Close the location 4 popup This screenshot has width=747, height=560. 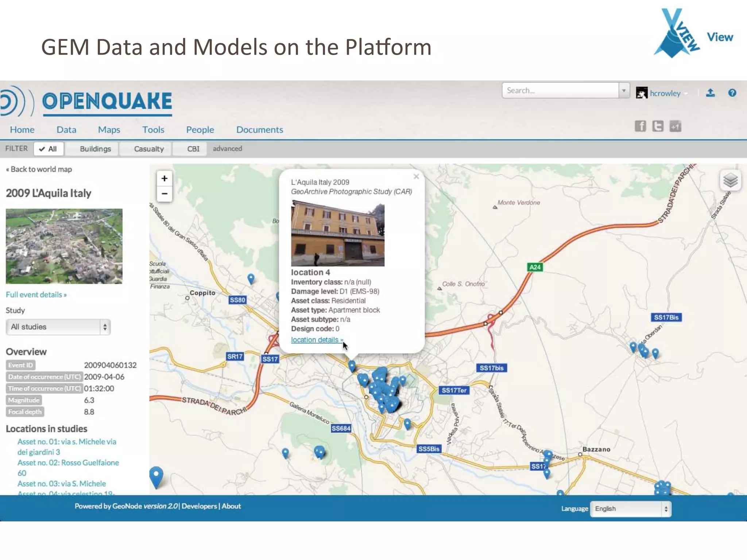coord(416,176)
